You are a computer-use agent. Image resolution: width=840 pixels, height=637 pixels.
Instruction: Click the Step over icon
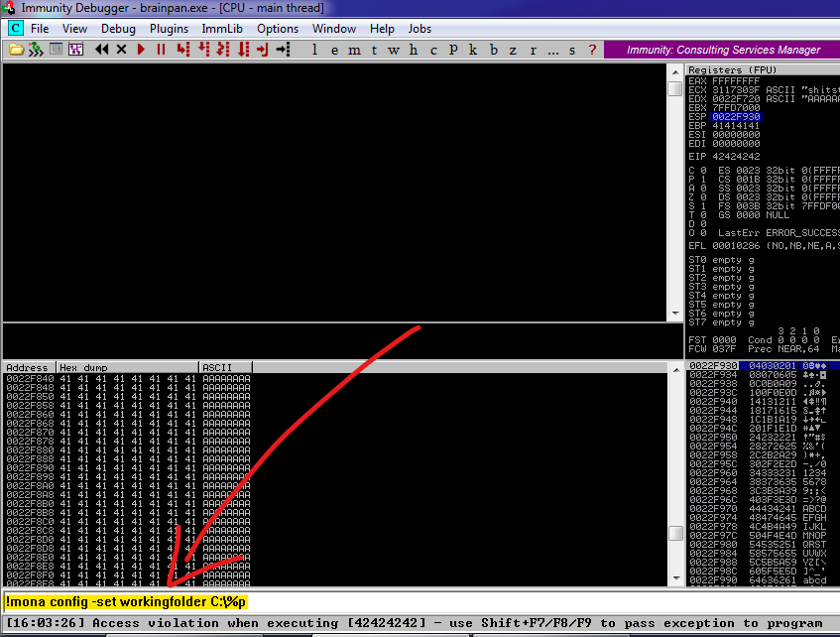(204, 50)
